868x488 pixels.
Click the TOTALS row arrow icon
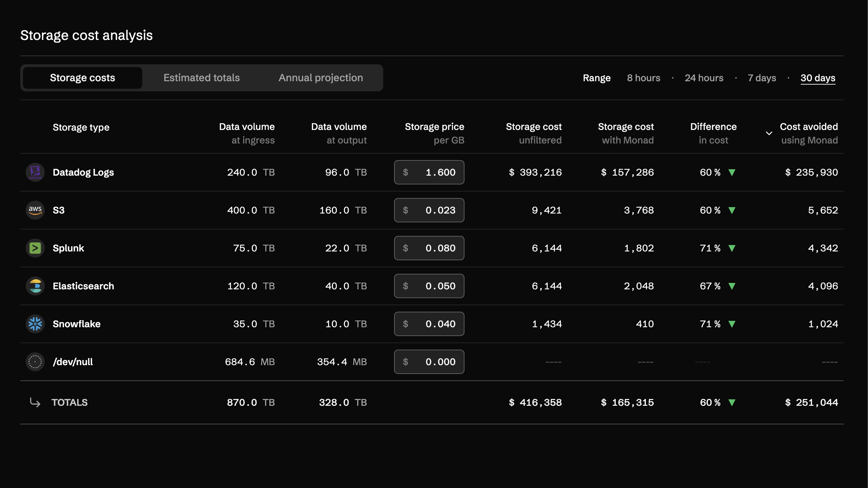[x=35, y=402]
